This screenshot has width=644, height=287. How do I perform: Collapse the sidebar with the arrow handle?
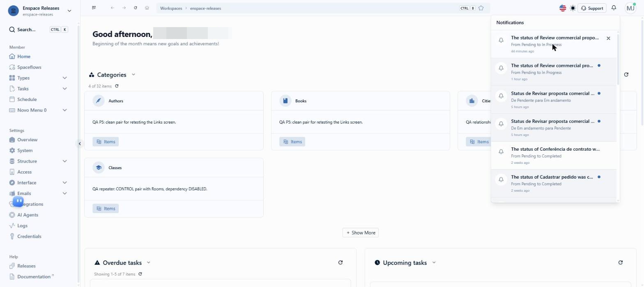[80, 144]
